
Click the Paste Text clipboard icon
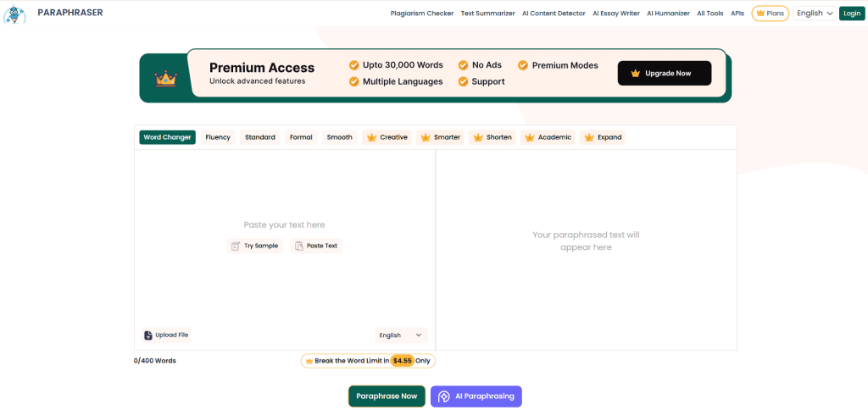click(299, 246)
